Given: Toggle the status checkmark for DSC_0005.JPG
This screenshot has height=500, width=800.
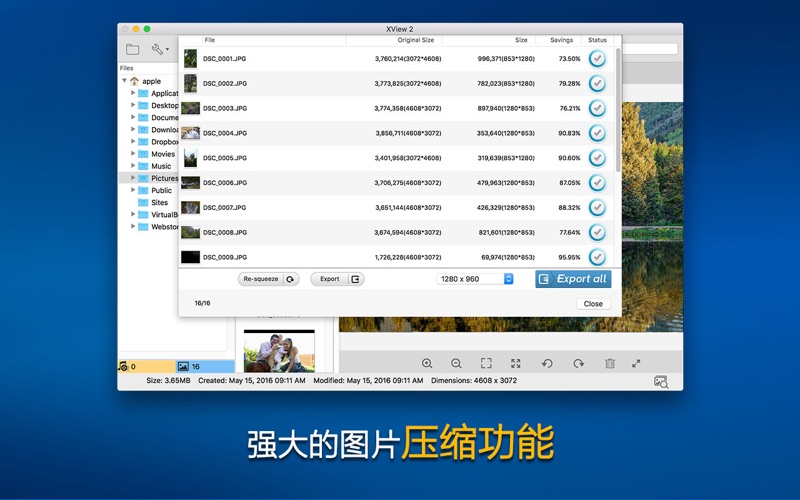Looking at the screenshot, I should (x=597, y=158).
